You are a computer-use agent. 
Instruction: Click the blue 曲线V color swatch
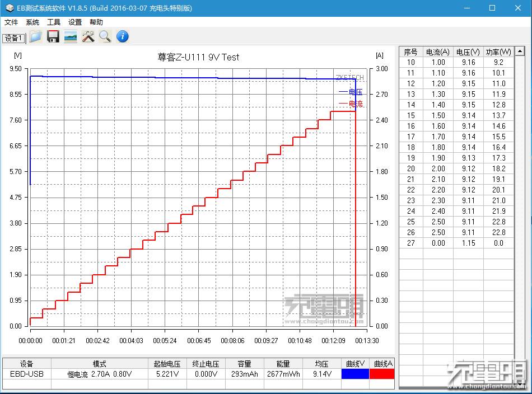355,374
